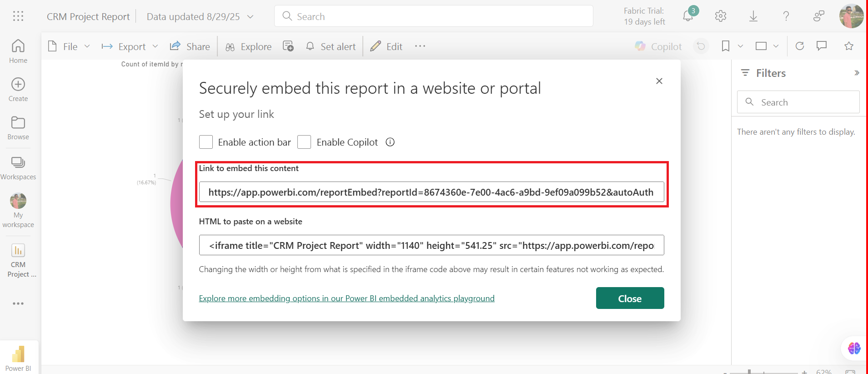The height and width of the screenshot is (374, 868).
Task: Open the embedded analytics playground link
Action: click(346, 298)
